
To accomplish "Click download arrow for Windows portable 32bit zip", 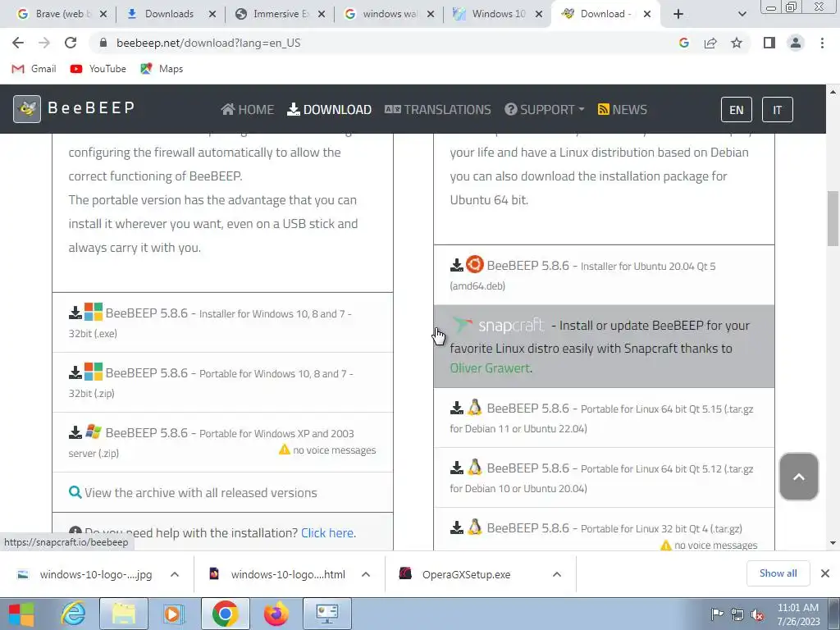I will (x=75, y=373).
